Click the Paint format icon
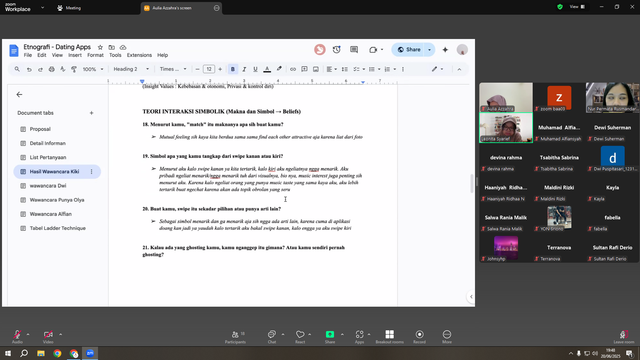The height and width of the screenshot is (360, 640). [x=74, y=69]
